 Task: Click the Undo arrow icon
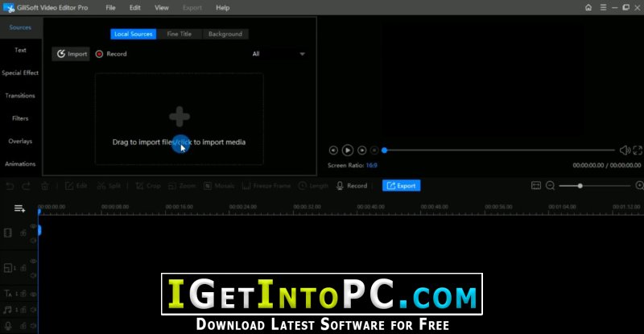point(10,186)
